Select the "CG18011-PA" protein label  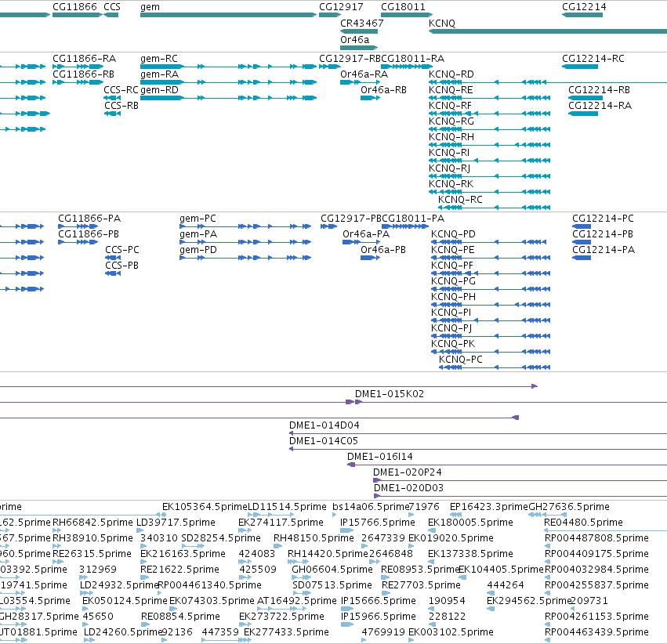[413, 218]
